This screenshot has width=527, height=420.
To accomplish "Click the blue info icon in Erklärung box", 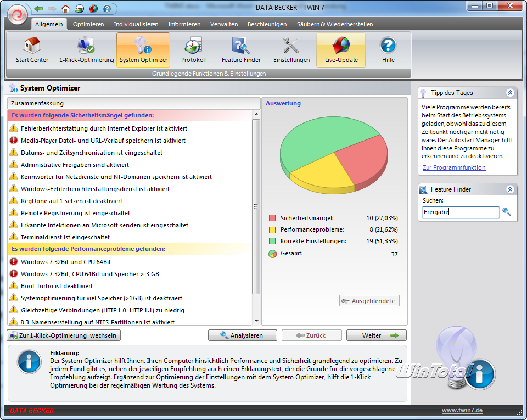I will click(29, 362).
